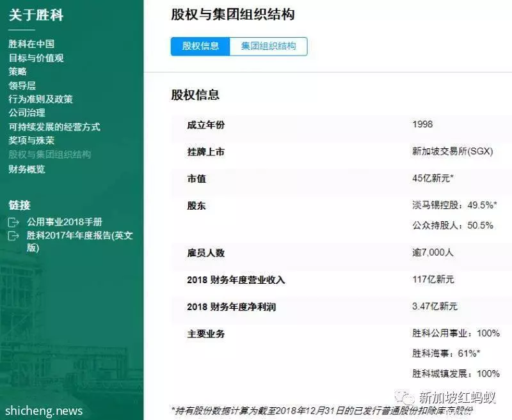Click the 3.47亿新元 value
512x420 pixels.
tap(435, 306)
